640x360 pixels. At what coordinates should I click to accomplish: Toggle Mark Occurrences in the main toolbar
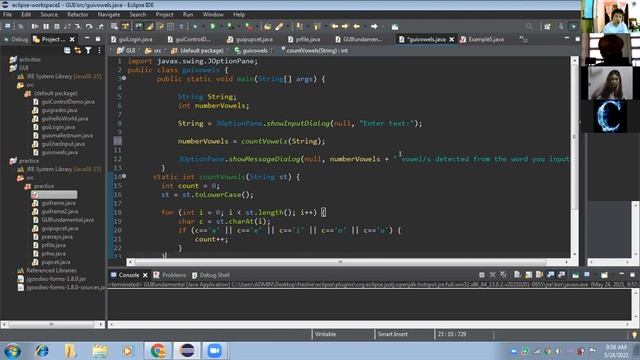pos(149,27)
